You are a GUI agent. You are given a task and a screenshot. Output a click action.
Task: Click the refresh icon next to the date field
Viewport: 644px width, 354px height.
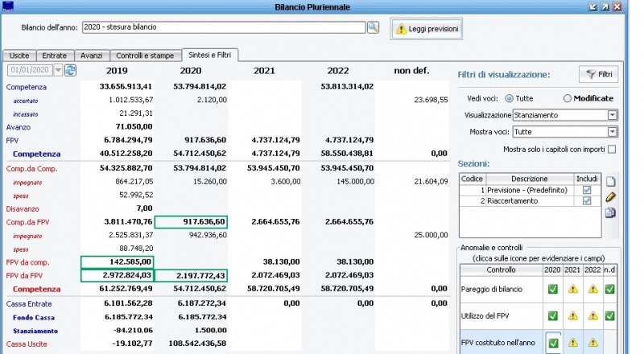tap(70, 71)
